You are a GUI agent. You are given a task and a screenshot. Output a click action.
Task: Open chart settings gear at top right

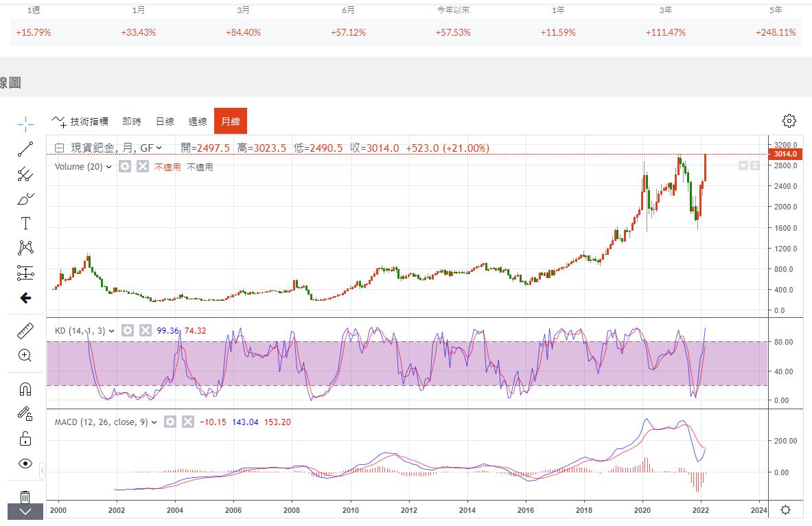tap(789, 121)
